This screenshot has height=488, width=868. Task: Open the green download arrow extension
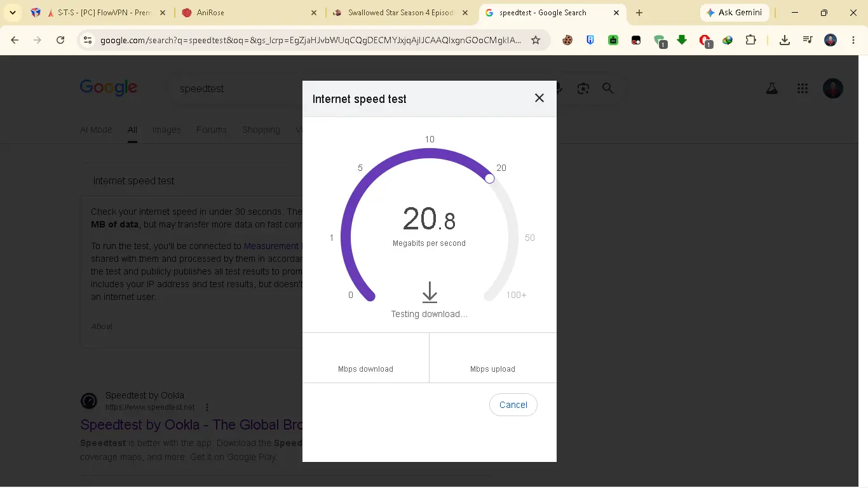point(682,40)
